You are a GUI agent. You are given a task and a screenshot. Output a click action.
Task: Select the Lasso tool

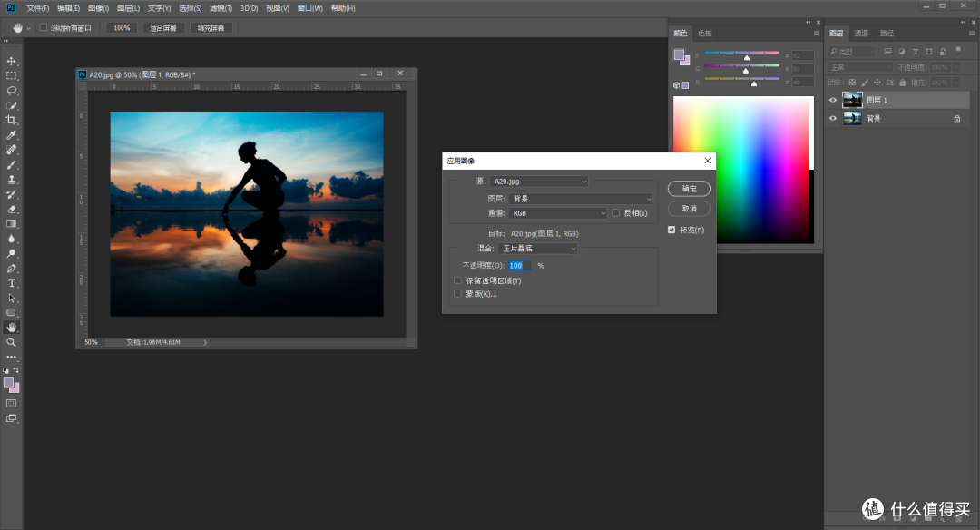(12, 90)
